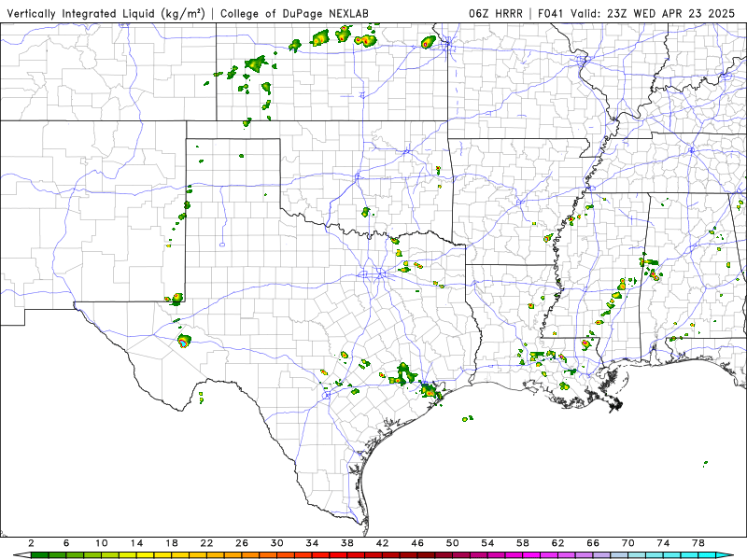The width and height of the screenshot is (747, 560).
Task: Click the color scale label '6'
Action: tap(66, 543)
